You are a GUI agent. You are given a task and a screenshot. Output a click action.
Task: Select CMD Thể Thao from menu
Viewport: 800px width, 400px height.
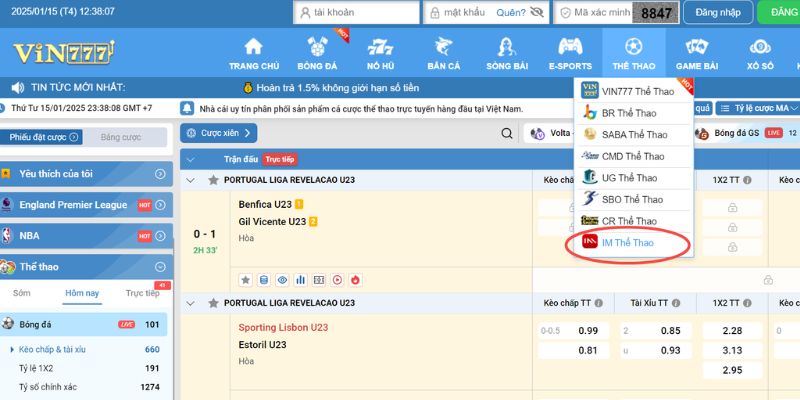[x=634, y=156]
